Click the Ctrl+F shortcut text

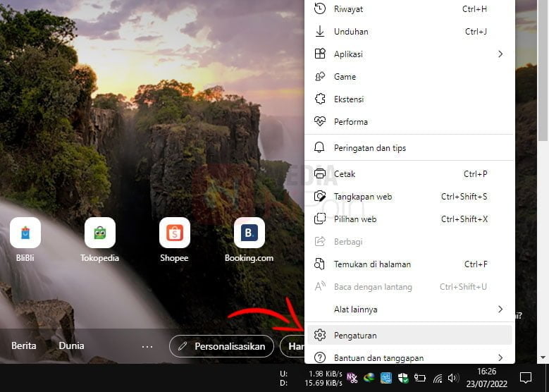click(476, 264)
